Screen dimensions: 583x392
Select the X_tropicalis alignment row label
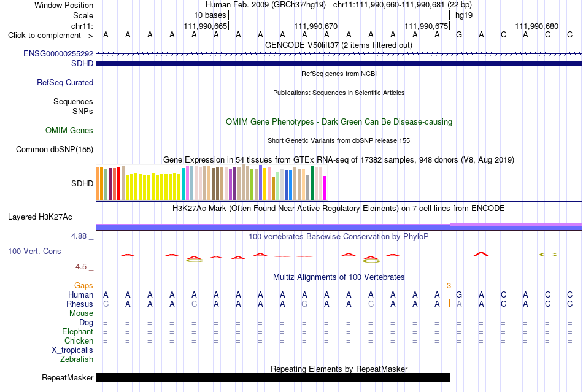pyautogui.click(x=72, y=350)
